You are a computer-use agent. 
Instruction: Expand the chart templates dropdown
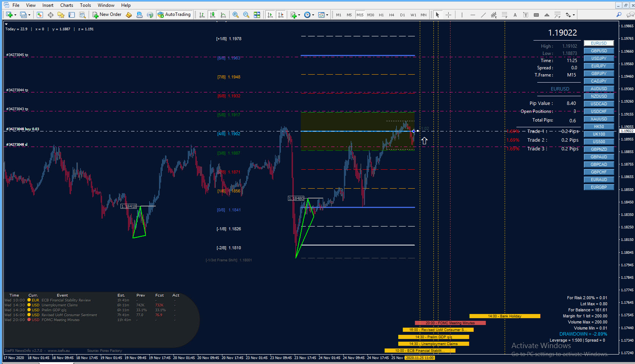tap(327, 15)
